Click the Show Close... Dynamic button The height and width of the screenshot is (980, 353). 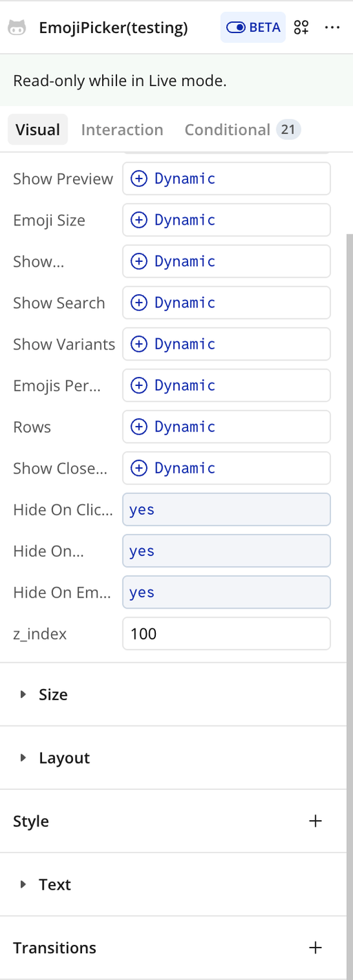(x=227, y=468)
